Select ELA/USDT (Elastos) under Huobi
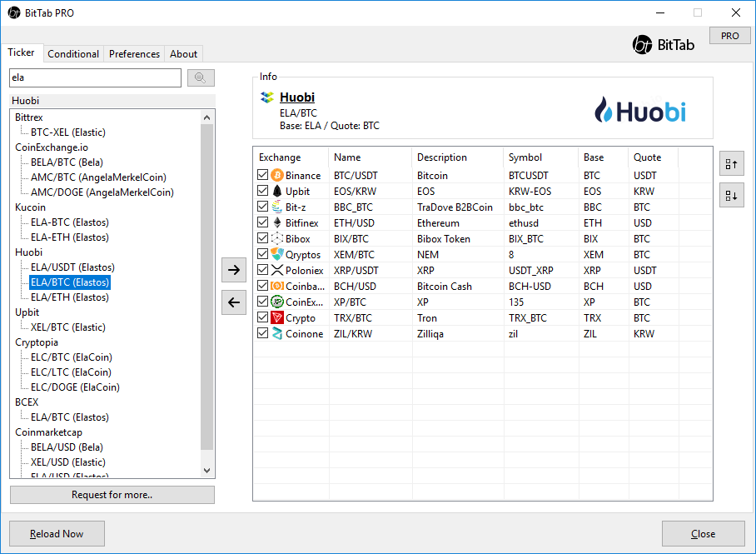Screen dimensions: 756x554 [72, 267]
